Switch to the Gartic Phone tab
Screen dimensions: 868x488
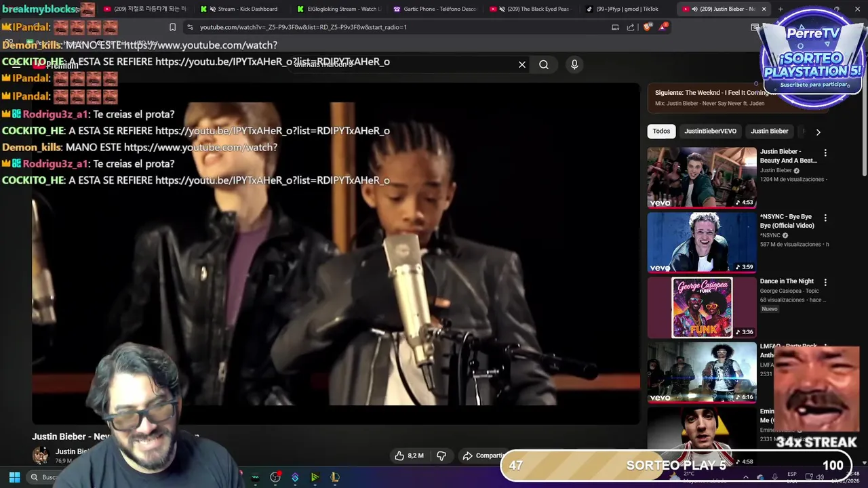pyautogui.click(x=435, y=9)
